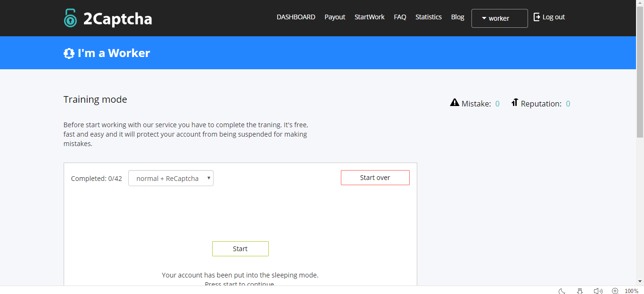Click the zoom magnifier icon in status bar

615,291
